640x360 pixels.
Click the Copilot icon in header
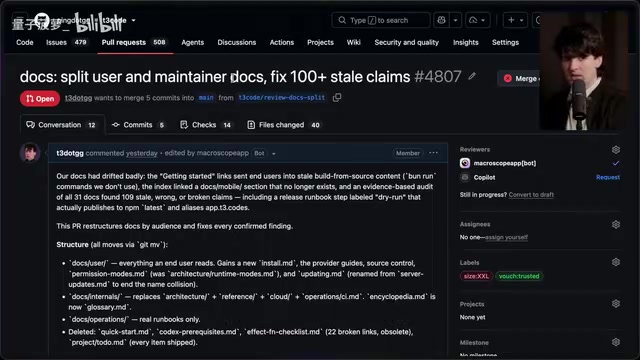coord(442,20)
